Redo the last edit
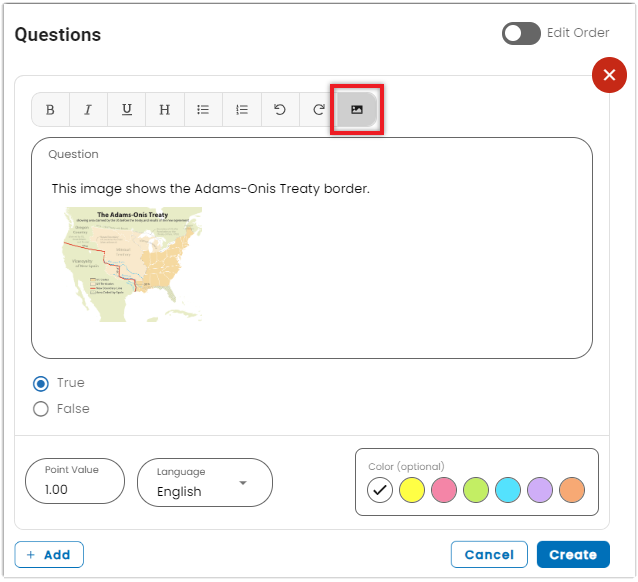Viewport: 638px width, 582px height. (319, 110)
